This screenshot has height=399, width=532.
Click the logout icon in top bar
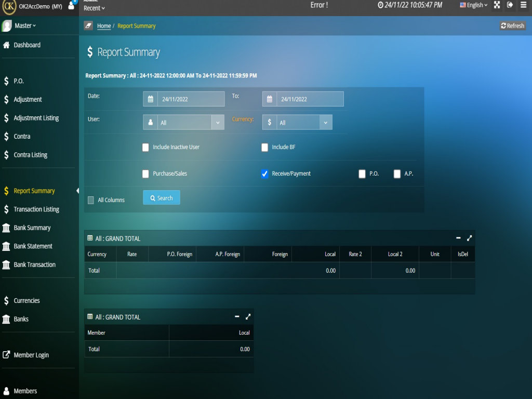tap(510, 5)
